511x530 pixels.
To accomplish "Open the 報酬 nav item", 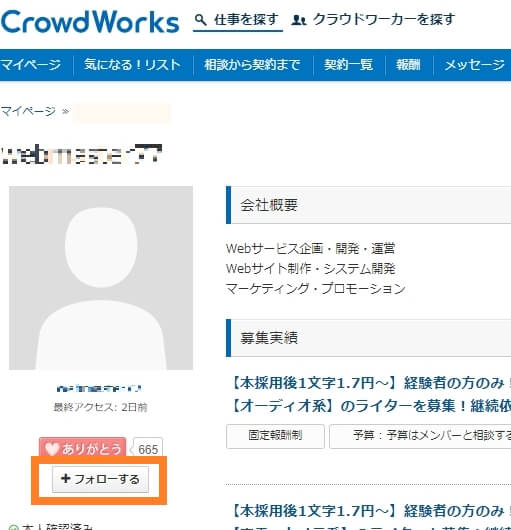I will (408, 65).
